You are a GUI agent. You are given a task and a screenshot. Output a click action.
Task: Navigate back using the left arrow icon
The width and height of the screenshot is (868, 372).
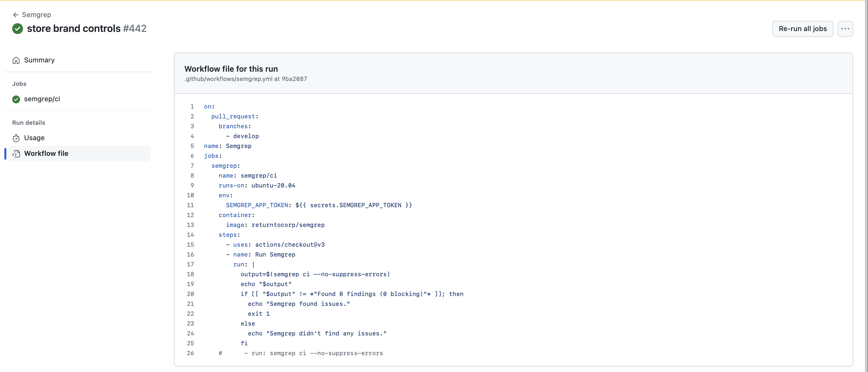point(16,15)
